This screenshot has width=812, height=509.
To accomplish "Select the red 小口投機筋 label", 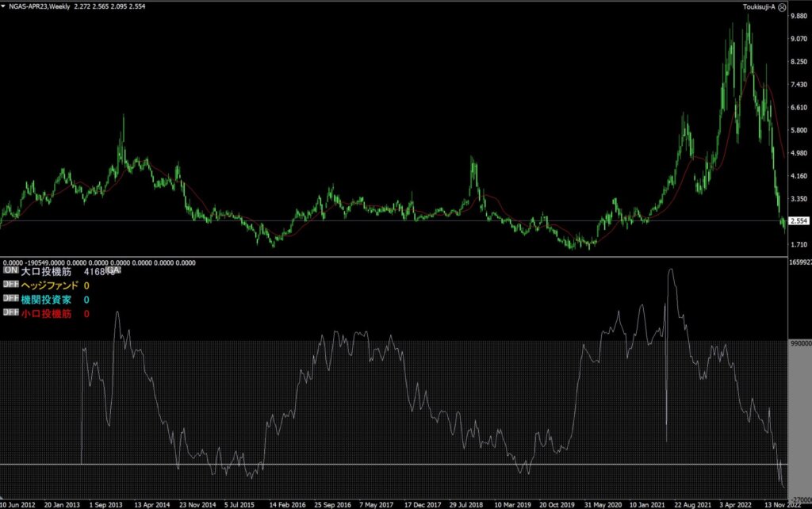I will coord(46,314).
